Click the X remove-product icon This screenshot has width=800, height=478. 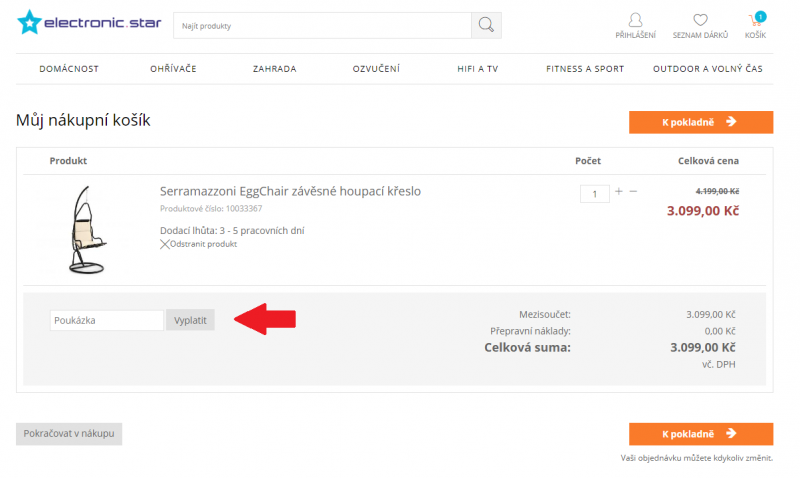(x=164, y=244)
